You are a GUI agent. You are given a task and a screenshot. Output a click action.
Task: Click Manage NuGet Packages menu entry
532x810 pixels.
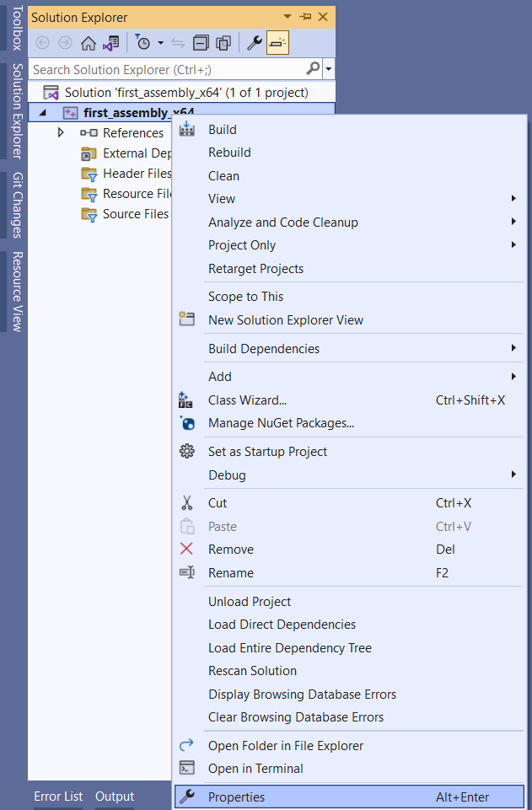pyautogui.click(x=281, y=423)
